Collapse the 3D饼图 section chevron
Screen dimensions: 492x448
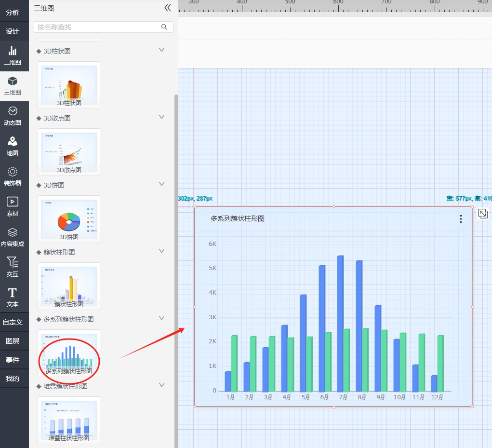pyautogui.click(x=162, y=184)
